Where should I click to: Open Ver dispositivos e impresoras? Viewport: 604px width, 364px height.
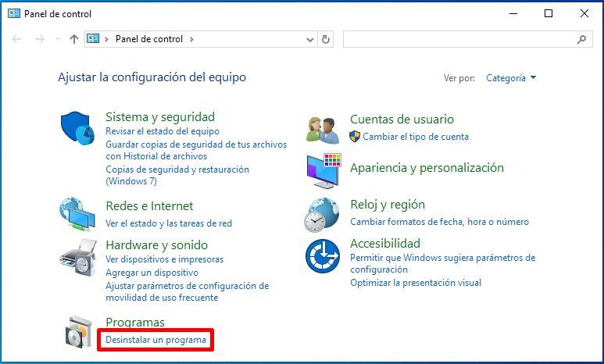165,259
